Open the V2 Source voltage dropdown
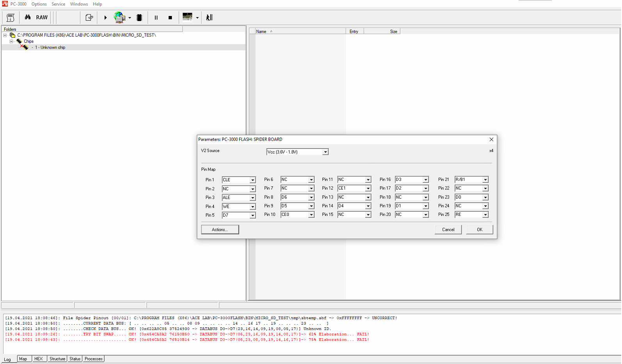Screen dimensions: 622x364 (325, 152)
